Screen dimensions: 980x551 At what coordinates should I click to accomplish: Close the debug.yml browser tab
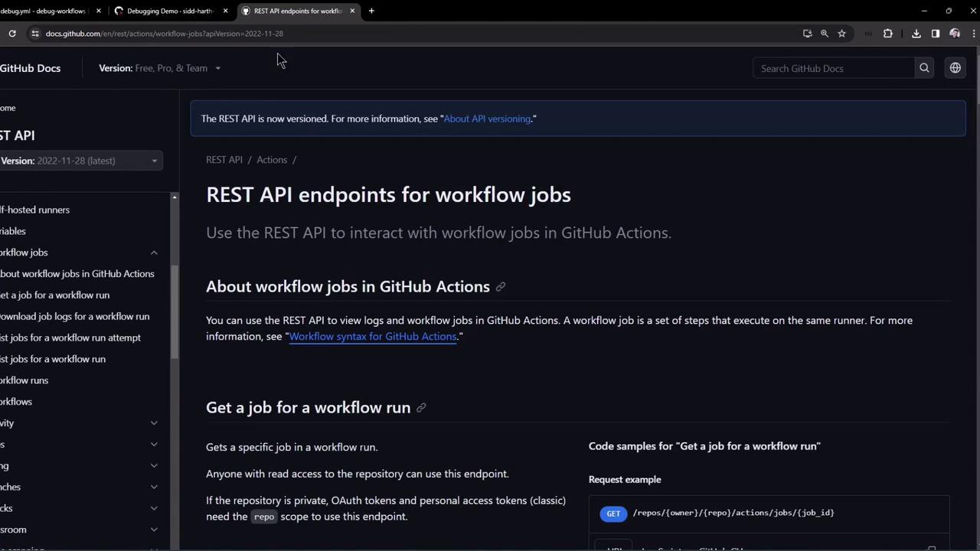click(99, 11)
